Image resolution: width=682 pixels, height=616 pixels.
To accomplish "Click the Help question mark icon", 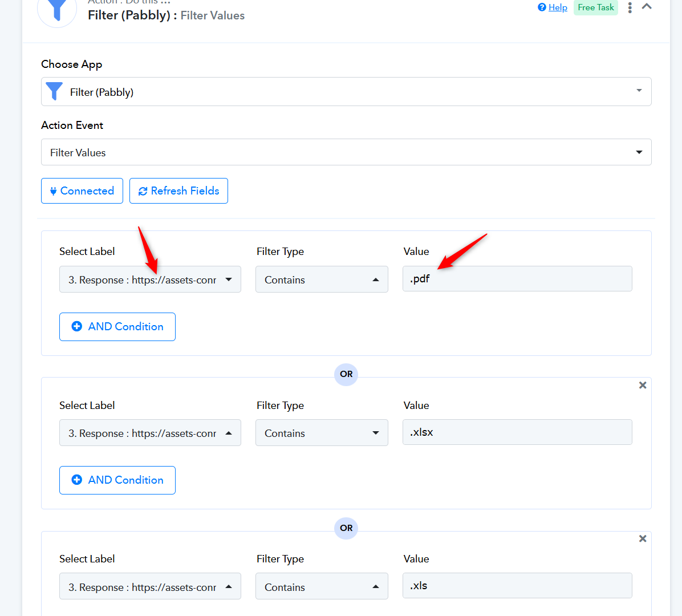I will 542,7.
